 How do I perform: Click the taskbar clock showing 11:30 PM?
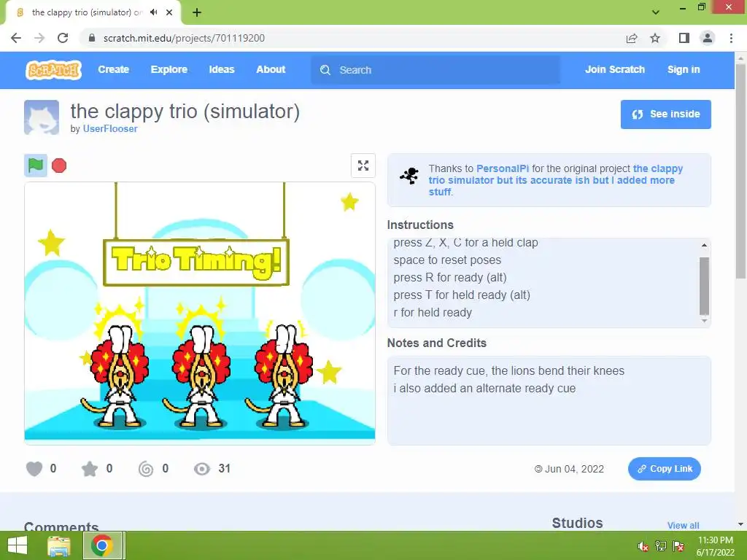pyautogui.click(x=715, y=546)
